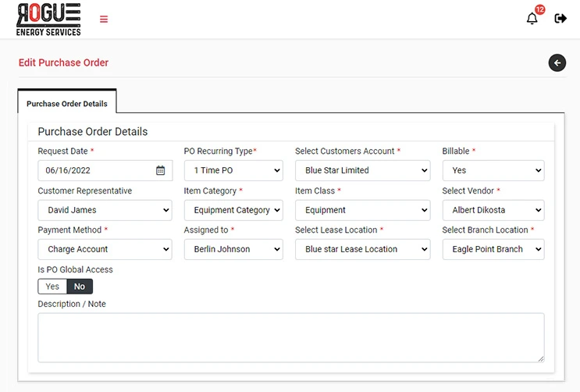Open the Payment Method dropdown

point(105,249)
